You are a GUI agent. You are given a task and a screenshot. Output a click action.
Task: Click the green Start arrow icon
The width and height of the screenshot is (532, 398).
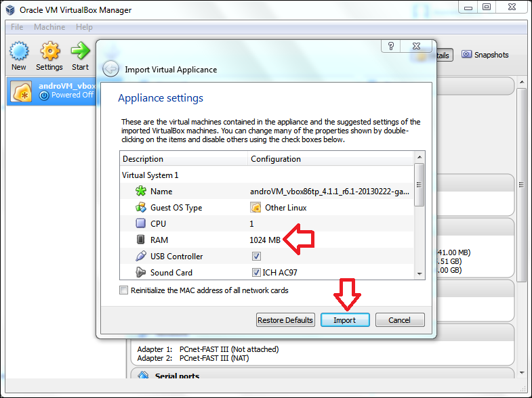tap(80, 51)
